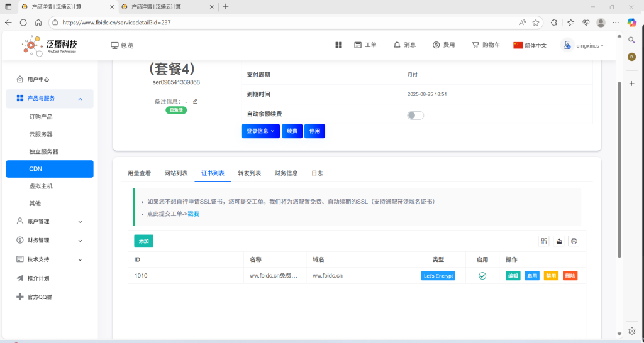This screenshot has height=343, width=644.
Task: Click the 戳我 ticket link
Action: 194,214
